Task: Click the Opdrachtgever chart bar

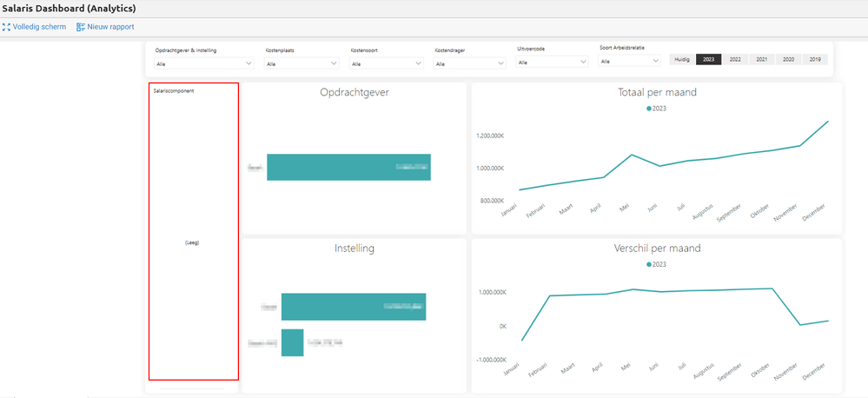Action: click(x=348, y=167)
